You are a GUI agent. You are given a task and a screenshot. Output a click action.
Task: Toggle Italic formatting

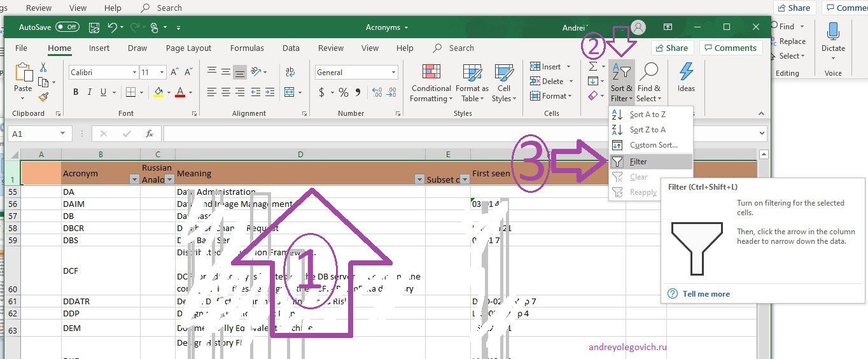click(90, 92)
